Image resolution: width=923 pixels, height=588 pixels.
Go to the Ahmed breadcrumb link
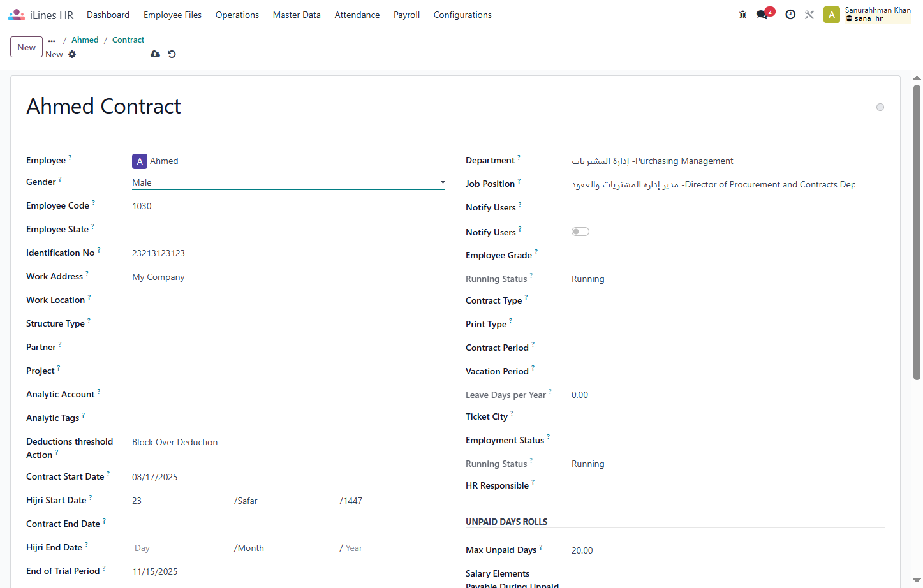tap(85, 40)
